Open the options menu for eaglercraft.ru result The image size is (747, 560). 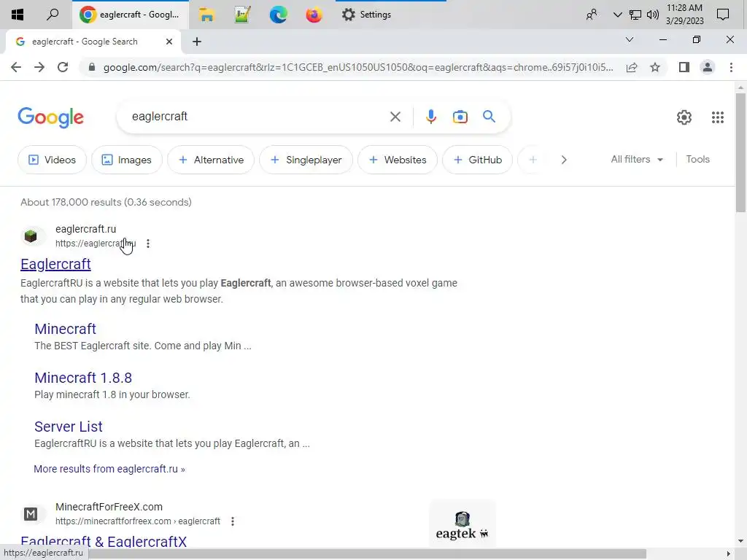148,244
